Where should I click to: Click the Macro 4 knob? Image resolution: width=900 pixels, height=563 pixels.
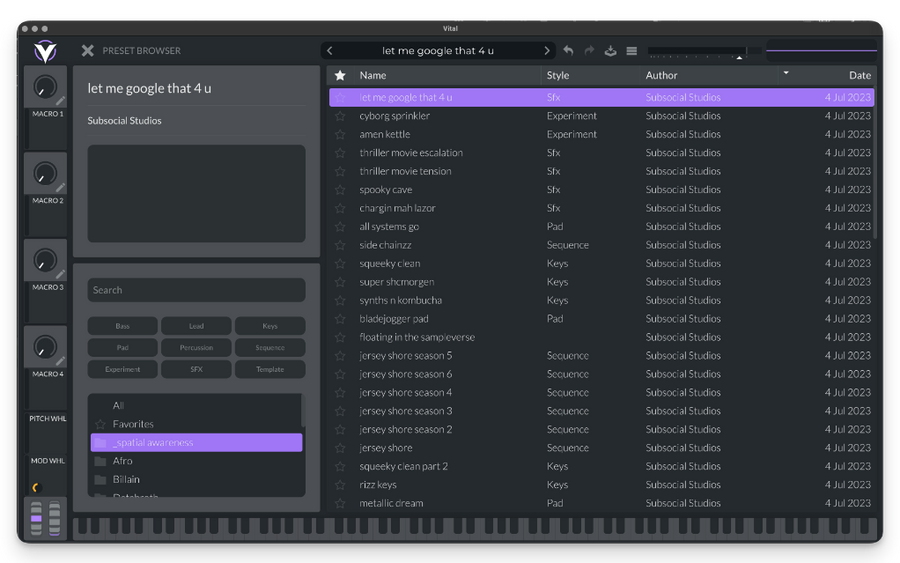(45, 347)
